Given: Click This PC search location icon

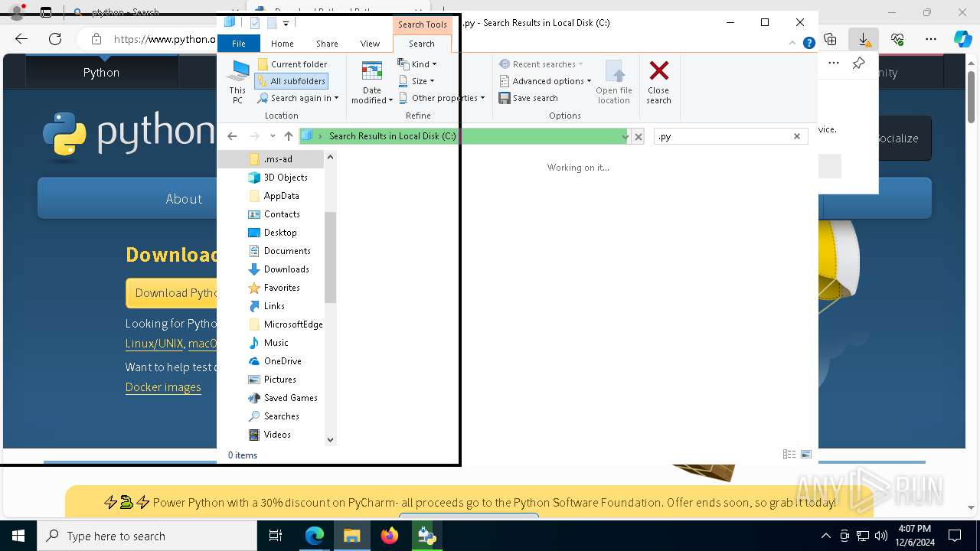Looking at the screenshot, I should [x=237, y=82].
